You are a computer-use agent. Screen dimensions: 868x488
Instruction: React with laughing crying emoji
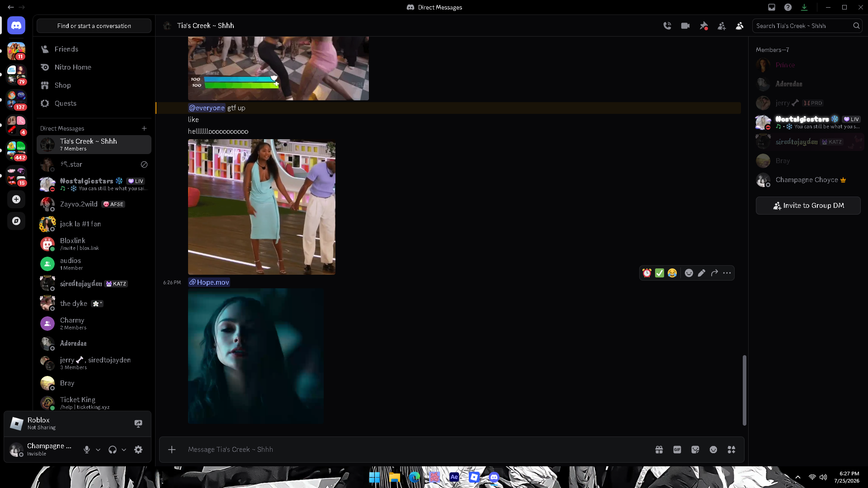tap(672, 273)
